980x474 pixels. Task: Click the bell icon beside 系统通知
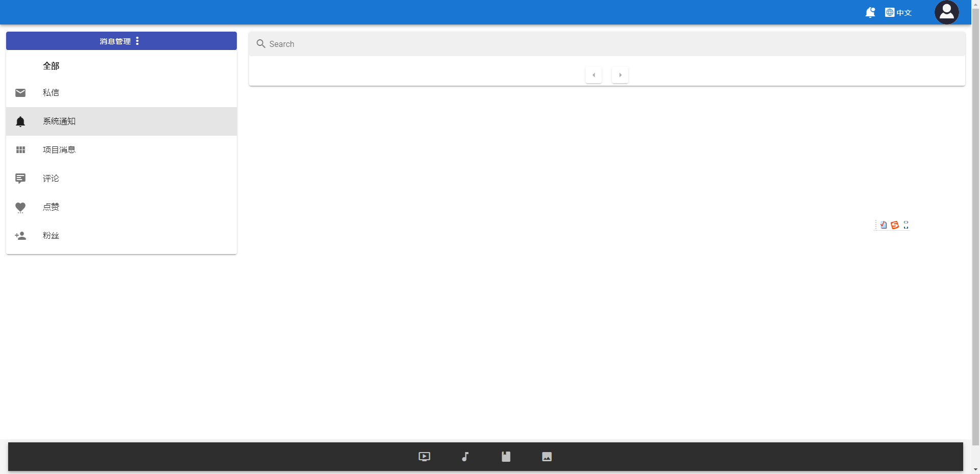click(x=20, y=121)
